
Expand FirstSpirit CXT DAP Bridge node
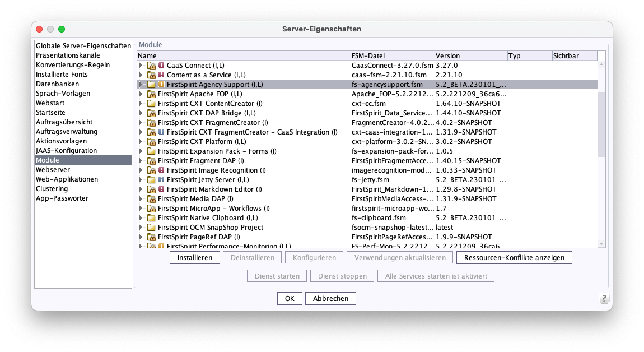click(x=141, y=113)
